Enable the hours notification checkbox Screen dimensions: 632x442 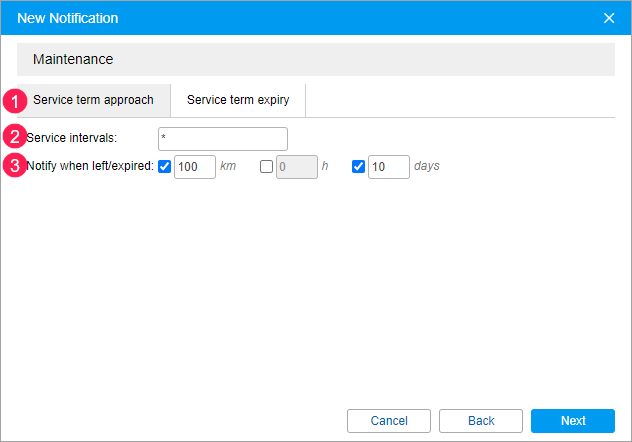pyautogui.click(x=266, y=167)
